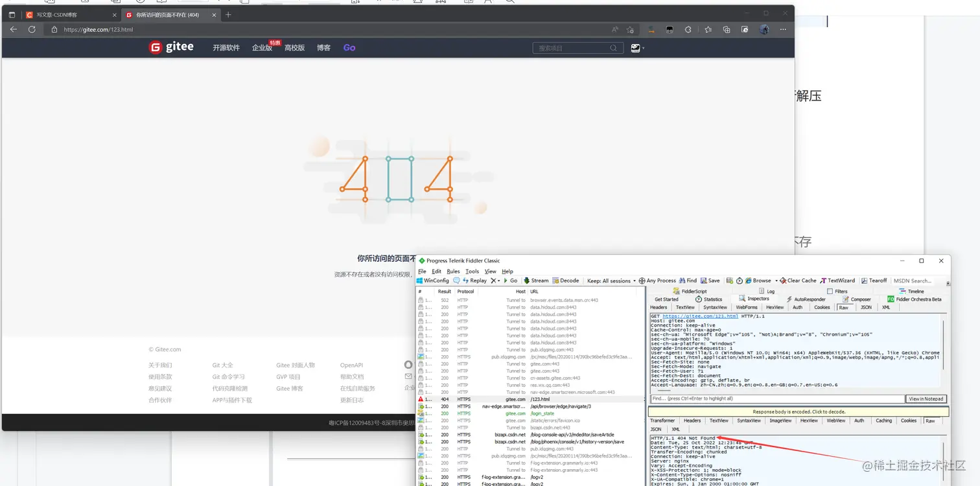Select the 502 browser.events.data.msn.cn session row
Image resolution: width=980 pixels, height=486 pixels.
tap(531, 300)
